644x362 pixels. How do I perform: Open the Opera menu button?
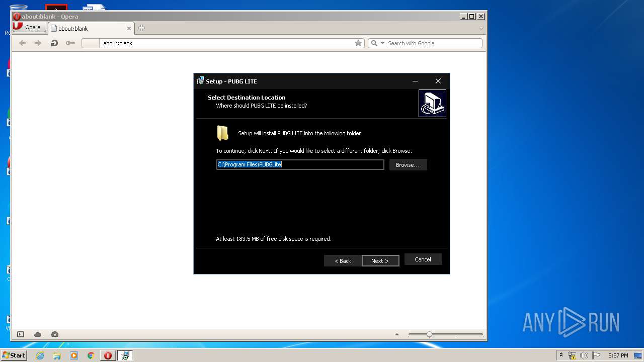(x=29, y=27)
